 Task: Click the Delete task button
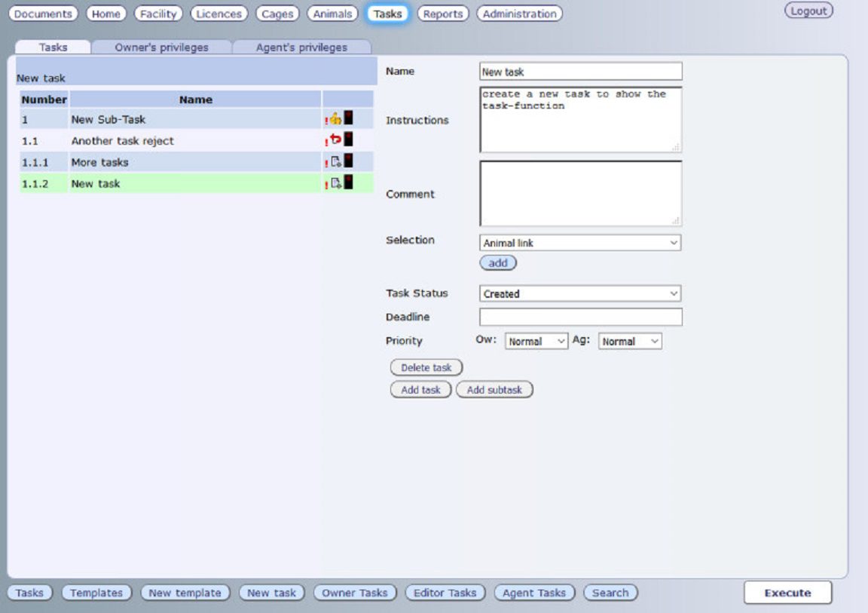pyautogui.click(x=426, y=367)
